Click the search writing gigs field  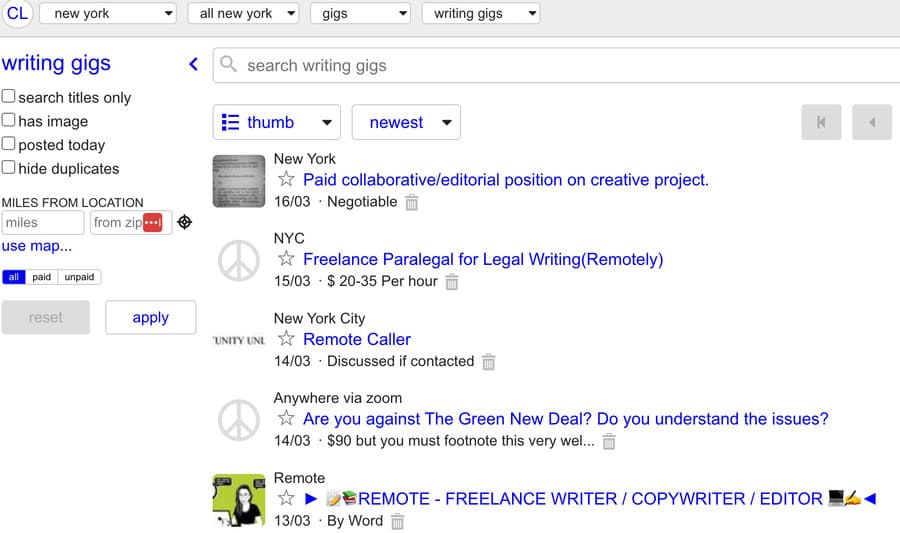[560, 66]
